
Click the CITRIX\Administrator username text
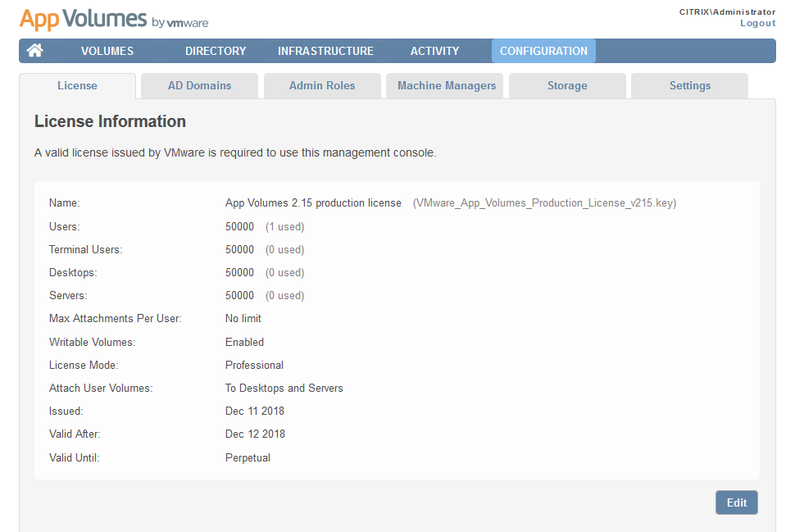pyautogui.click(x=727, y=11)
